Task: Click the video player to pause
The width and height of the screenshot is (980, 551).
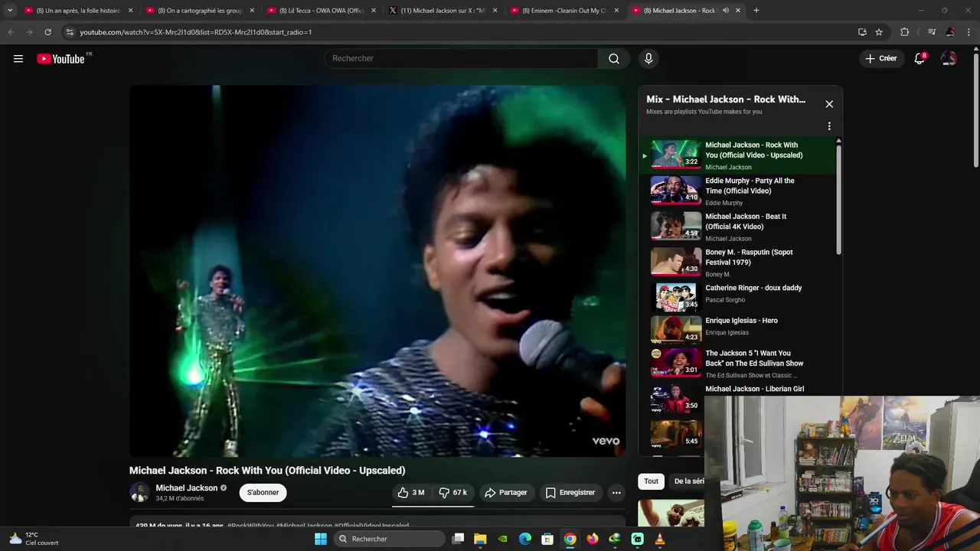Action: coord(377,271)
